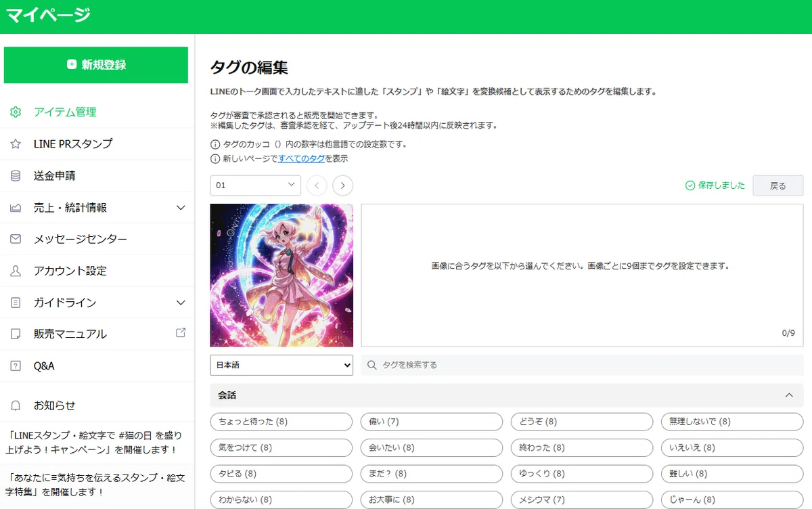Click the マイページ header title

[x=47, y=15]
